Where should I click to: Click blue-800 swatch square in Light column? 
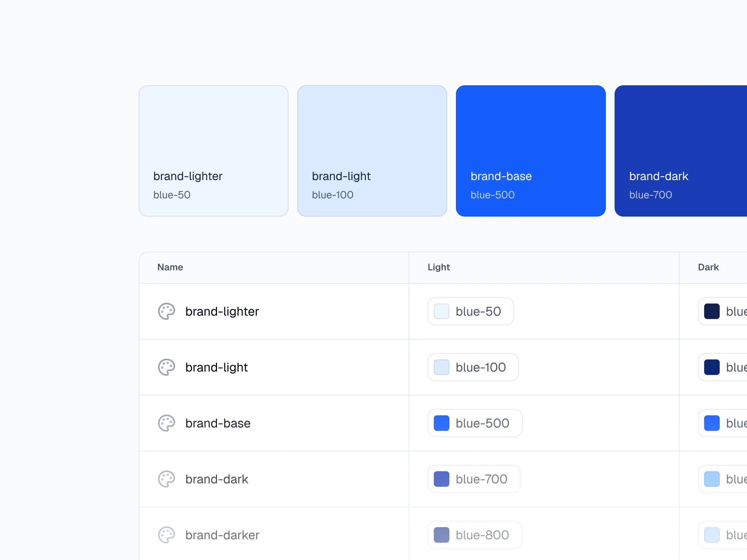tap(441, 535)
